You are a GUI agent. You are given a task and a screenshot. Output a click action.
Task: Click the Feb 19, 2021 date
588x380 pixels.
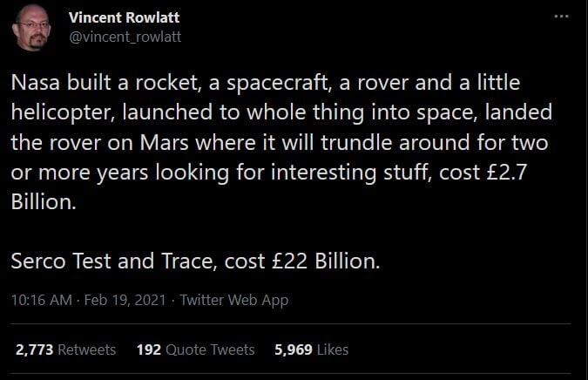pyautogui.click(x=125, y=300)
